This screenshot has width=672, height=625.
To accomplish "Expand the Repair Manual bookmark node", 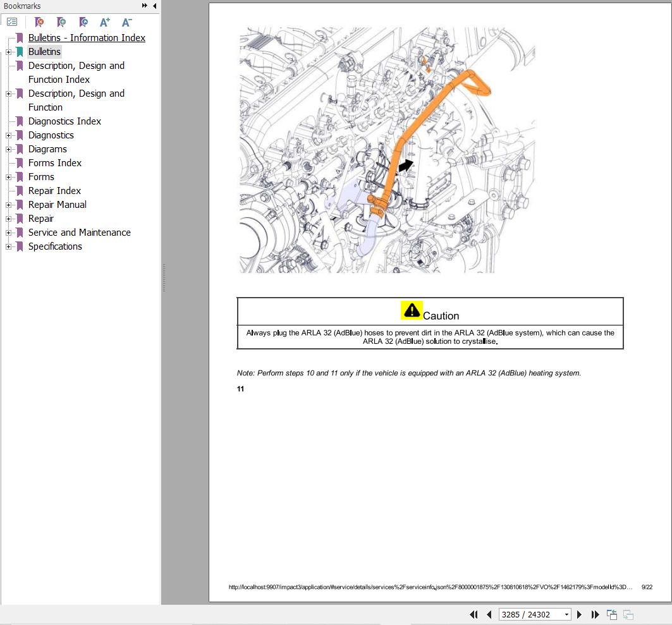I will point(8,205).
